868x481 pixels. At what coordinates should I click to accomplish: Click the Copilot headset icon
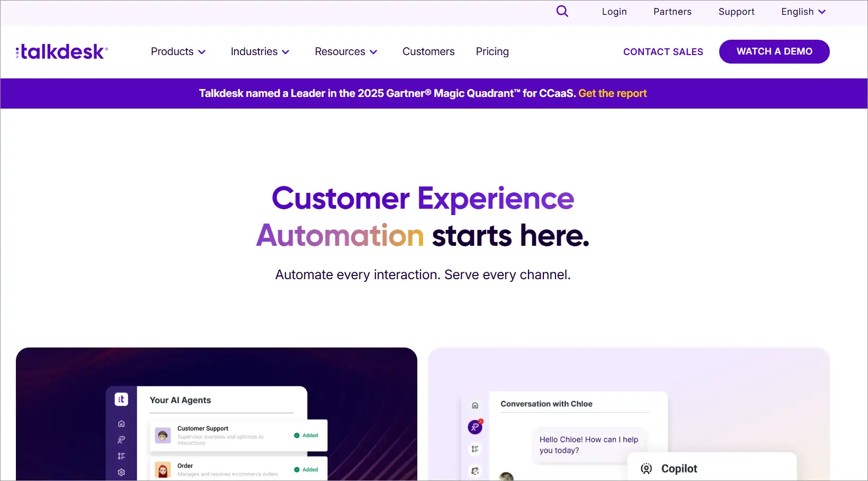[646, 468]
